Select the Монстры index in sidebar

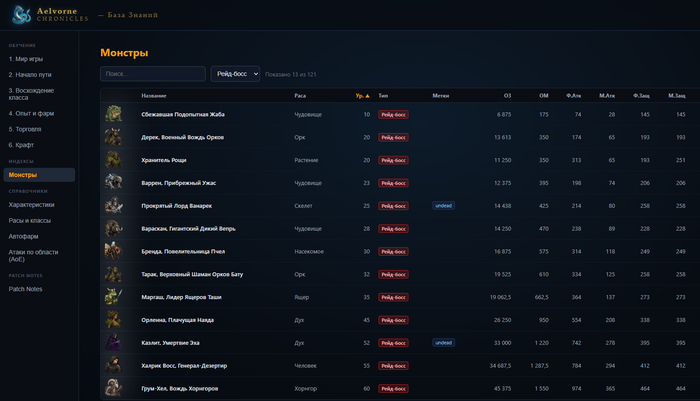pyautogui.click(x=39, y=175)
